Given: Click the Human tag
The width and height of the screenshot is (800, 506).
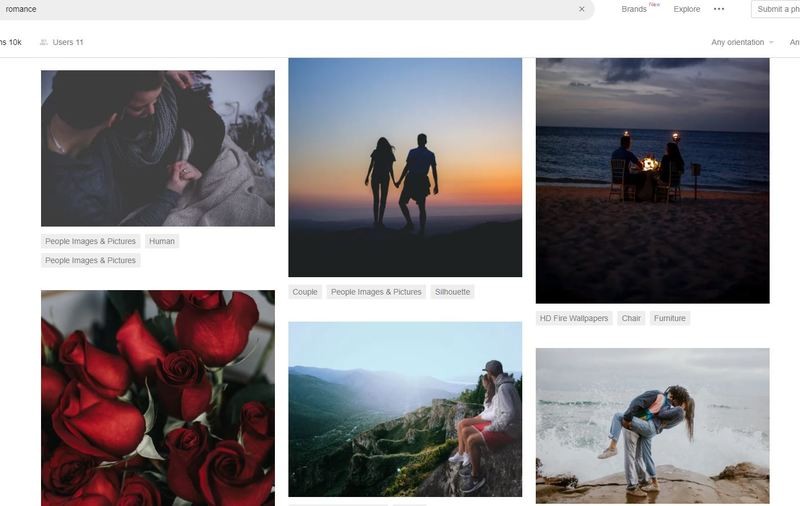Looking at the screenshot, I should [162, 241].
